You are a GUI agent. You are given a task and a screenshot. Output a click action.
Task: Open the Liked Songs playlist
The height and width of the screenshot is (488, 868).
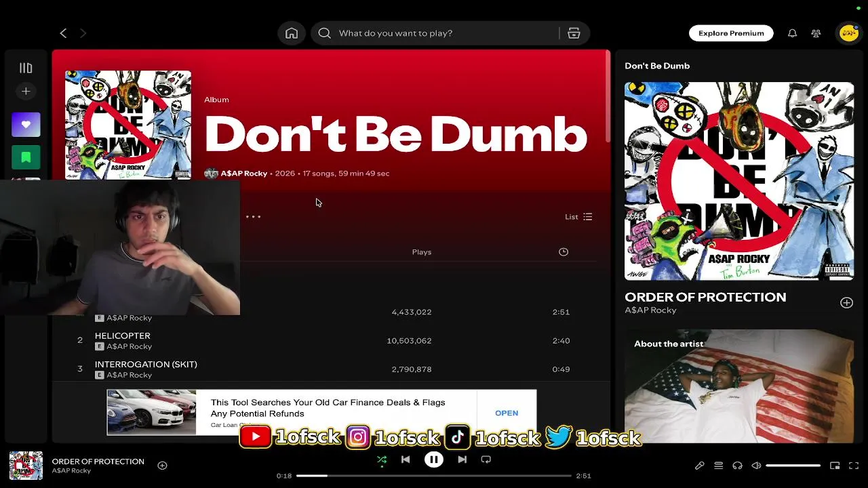(x=26, y=125)
